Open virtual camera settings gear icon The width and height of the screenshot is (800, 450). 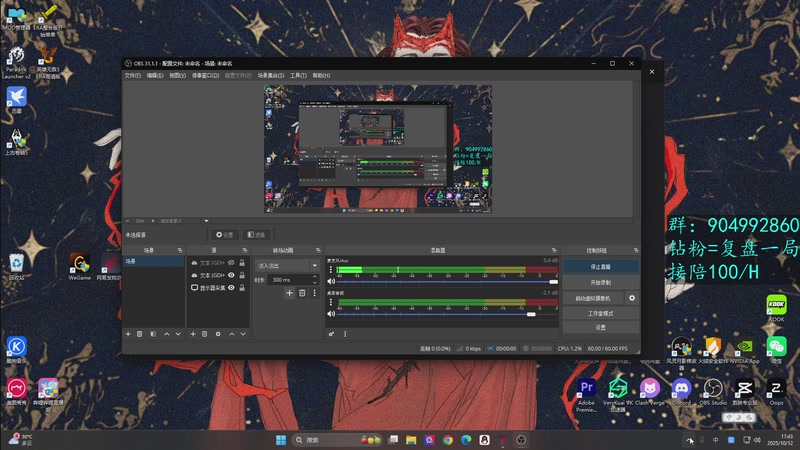pos(631,298)
